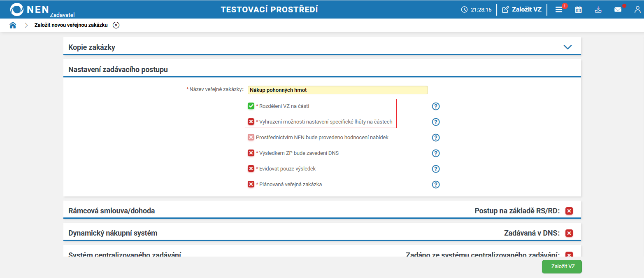Open the hamburger menu with notifications
644x278 pixels.
click(x=559, y=9)
